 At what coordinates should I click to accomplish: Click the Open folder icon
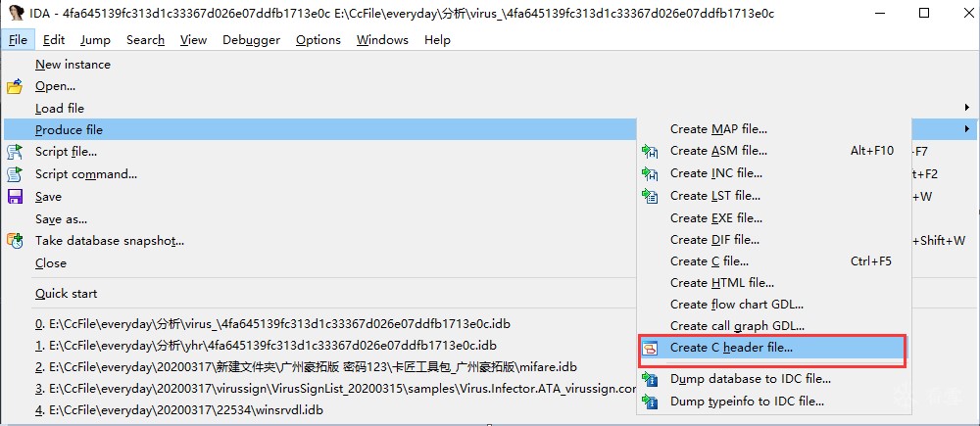click(x=15, y=86)
